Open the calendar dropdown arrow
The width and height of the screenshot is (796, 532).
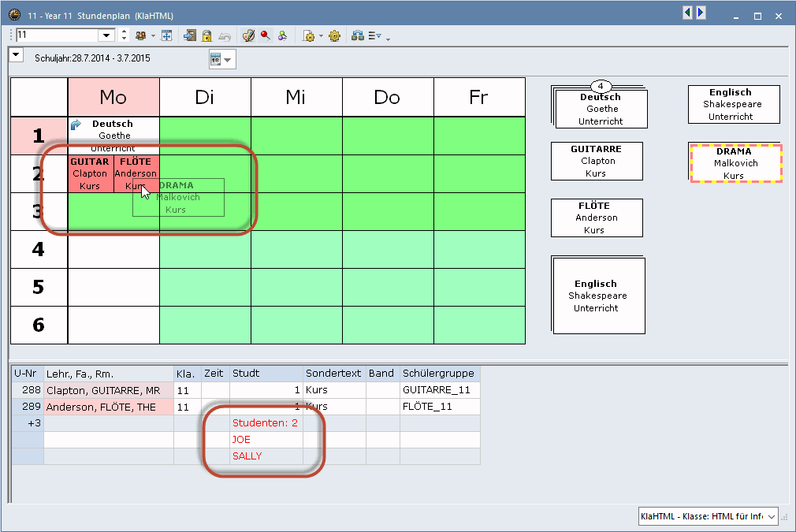point(228,60)
